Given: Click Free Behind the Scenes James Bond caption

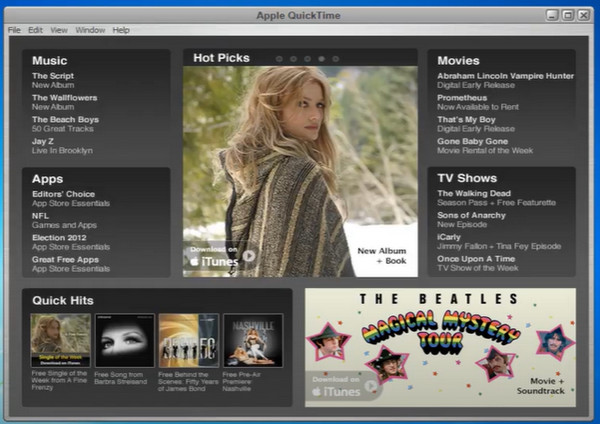Looking at the screenshot, I should (188, 382).
